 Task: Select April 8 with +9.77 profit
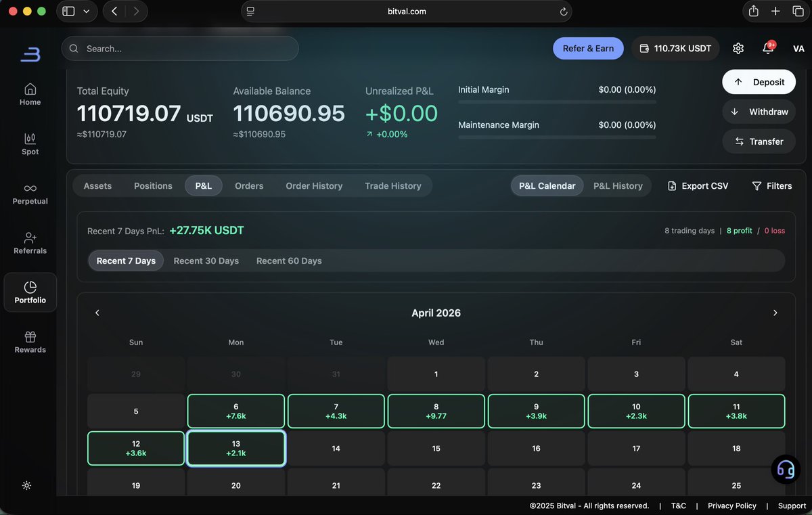point(436,411)
